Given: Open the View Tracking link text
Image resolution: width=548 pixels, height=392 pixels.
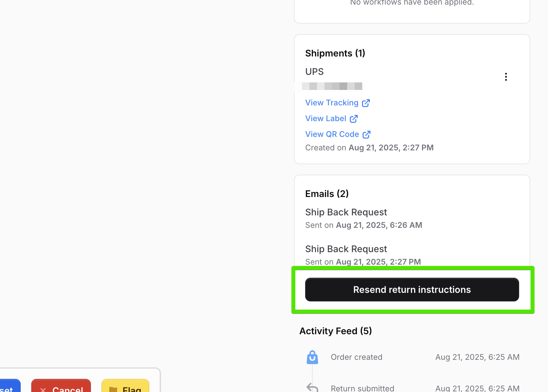Looking at the screenshot, I should 331,103.
